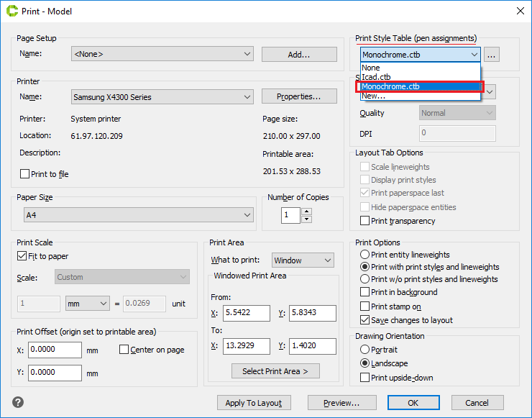Image resolution: width=532 pixels, height=418 pixels.
Task: Select Monochrome.ctb in print style list
Action: tap(421, 86)
